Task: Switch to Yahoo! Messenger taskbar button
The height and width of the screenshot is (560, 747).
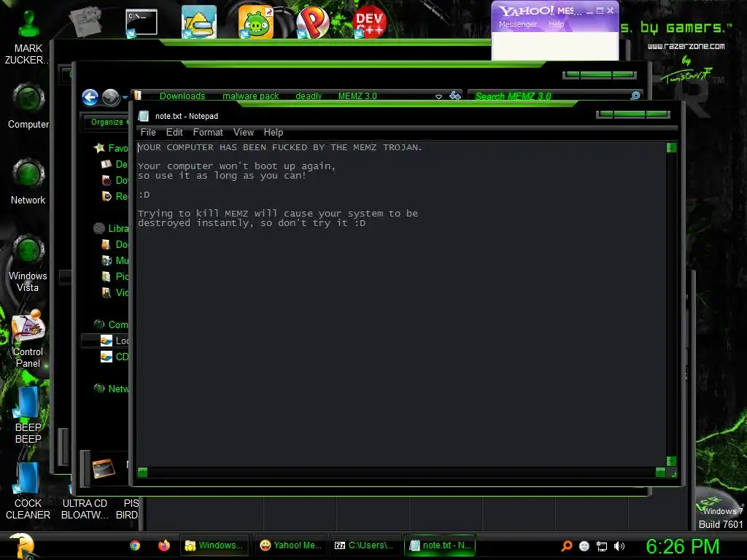Action: click(x=290, y=545)
